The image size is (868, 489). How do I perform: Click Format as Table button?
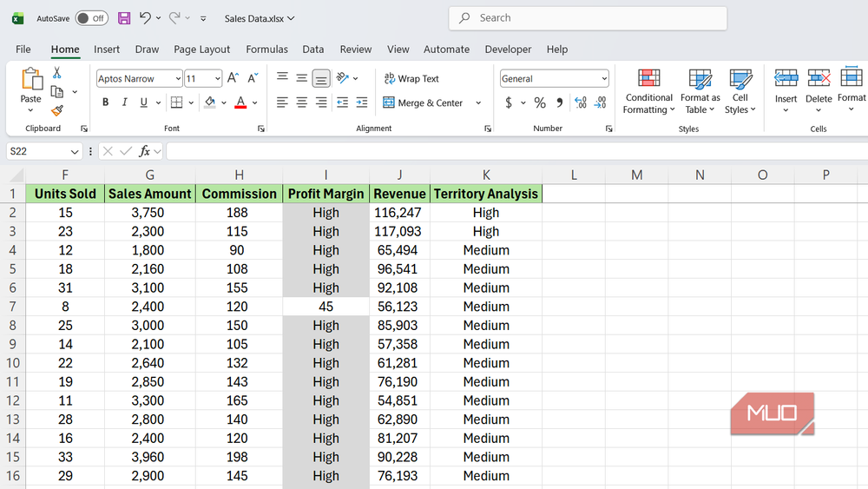pos(700,91)
